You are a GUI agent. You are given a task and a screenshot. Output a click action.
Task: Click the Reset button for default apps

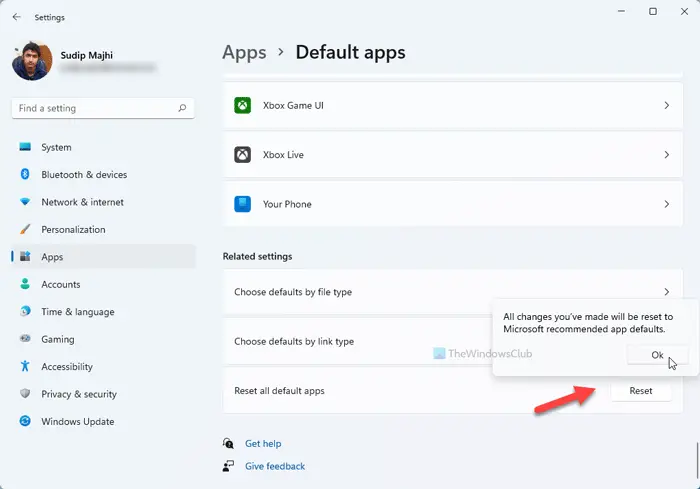point(641,391)
